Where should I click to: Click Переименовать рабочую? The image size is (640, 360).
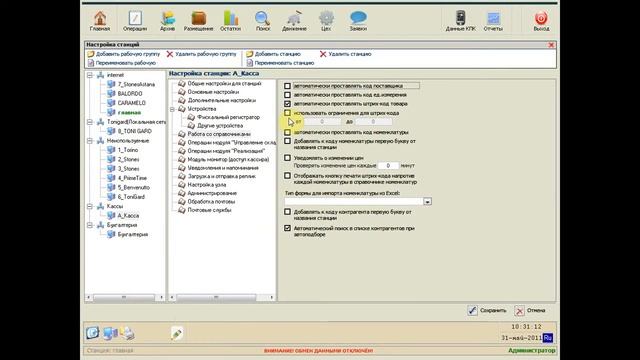click(x=122, y=63)
